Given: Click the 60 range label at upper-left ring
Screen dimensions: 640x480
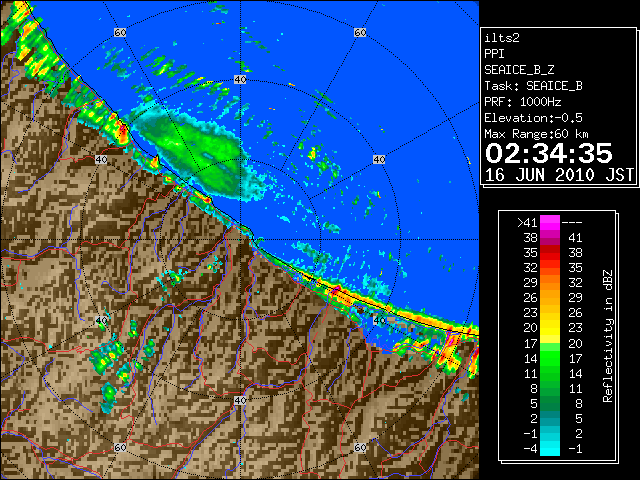Looking at the screenshot, I should pyautogui.click(x=120, y=32).
